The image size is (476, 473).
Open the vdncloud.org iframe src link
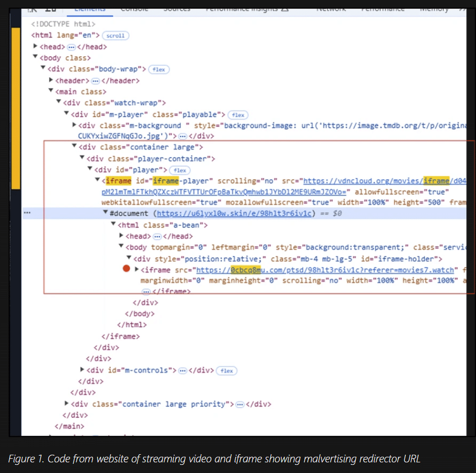click(x=385, y=181)
